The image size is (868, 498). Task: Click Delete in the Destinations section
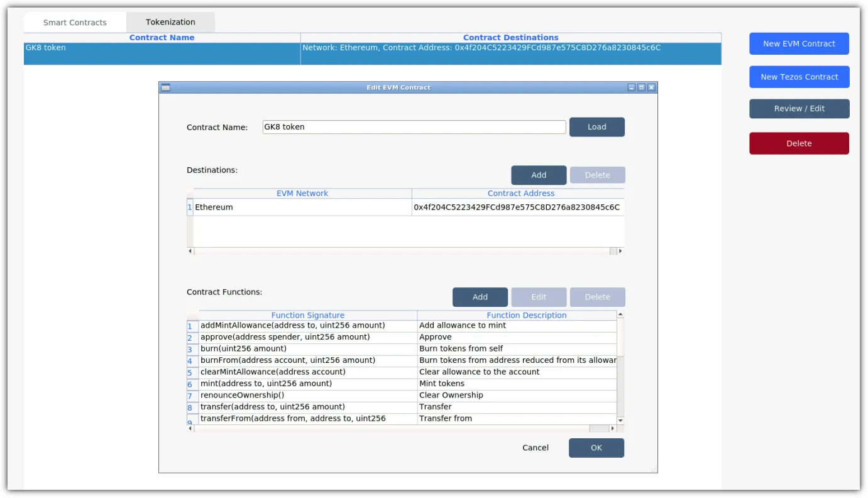point(597,175)
